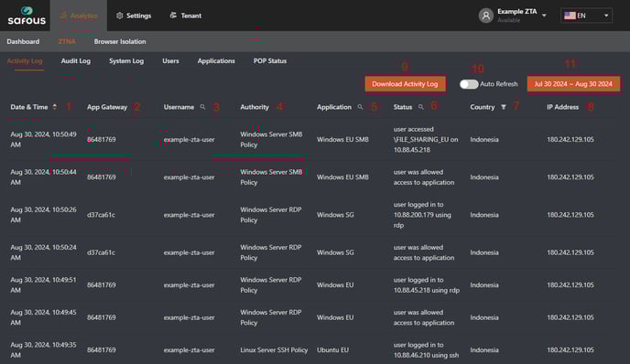This screenshot has width=630, height=364.
Task: Sort by Date & Time arrows
Action: coord(55,107)
